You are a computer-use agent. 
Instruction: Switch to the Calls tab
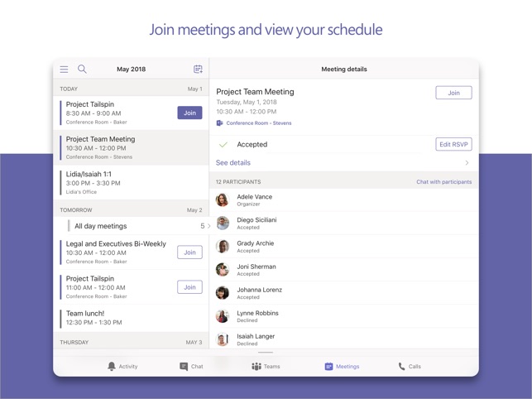(x=410, y=367)
